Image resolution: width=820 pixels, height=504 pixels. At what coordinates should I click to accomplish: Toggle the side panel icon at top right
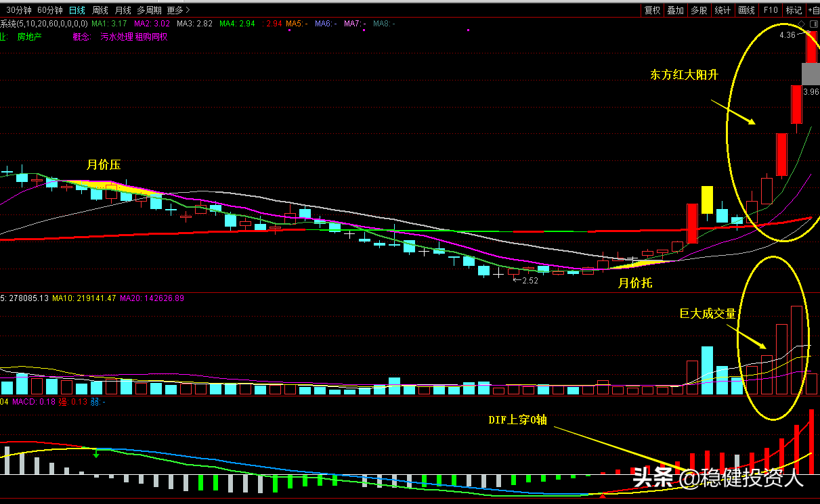coord(813,24)
